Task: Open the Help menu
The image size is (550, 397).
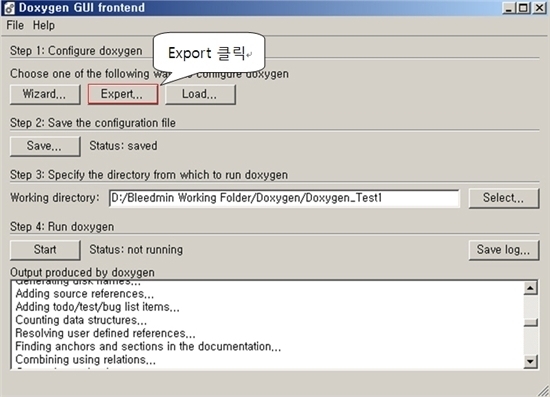Action: point(44,25)
